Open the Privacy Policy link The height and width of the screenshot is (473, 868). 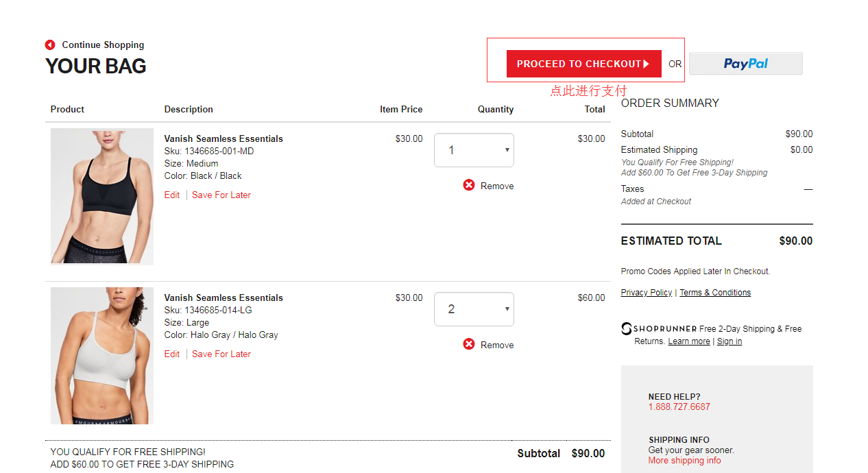click(646, 293)
